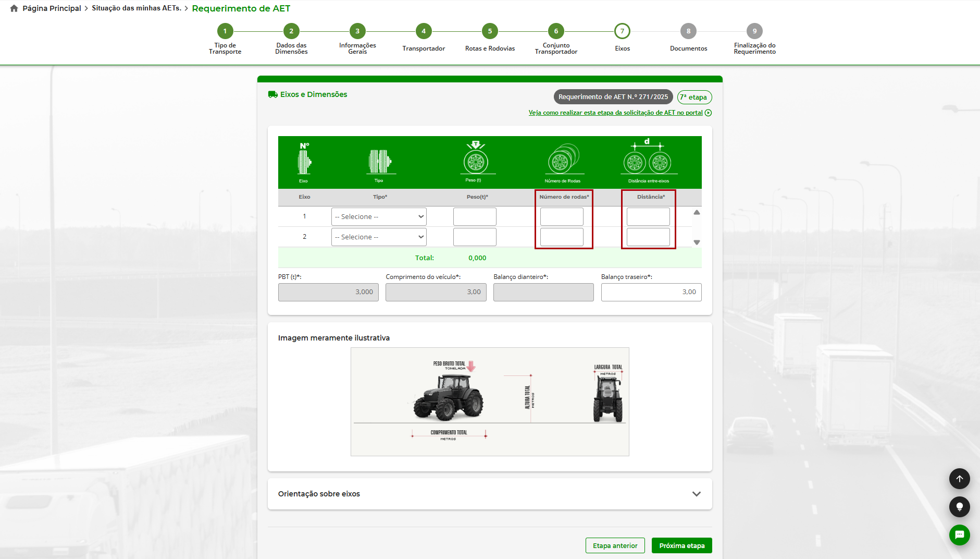980x559 pixels.
Task: Click the Total value 0,000
Action: 477,258
